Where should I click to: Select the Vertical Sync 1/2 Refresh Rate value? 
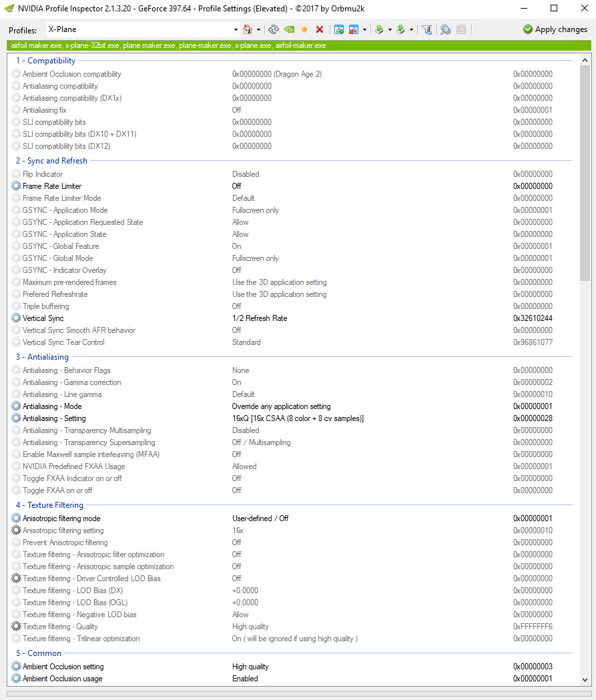tap(260, 318)
